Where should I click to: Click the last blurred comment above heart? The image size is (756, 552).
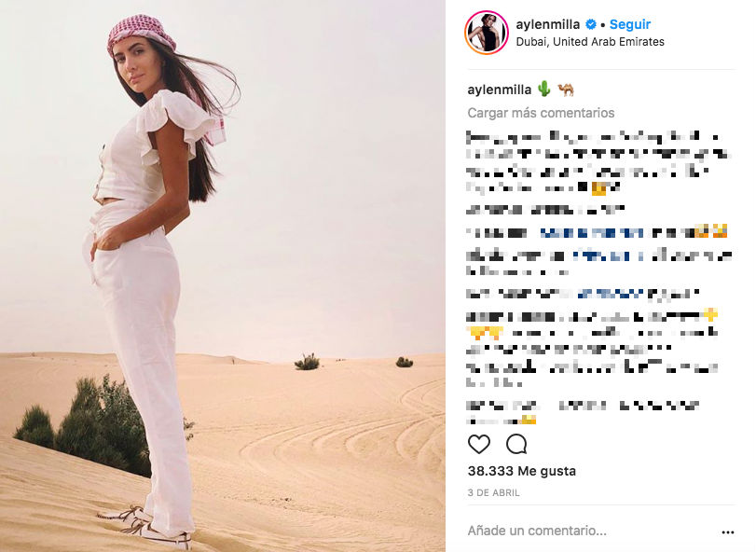click(x=583, y=412)
